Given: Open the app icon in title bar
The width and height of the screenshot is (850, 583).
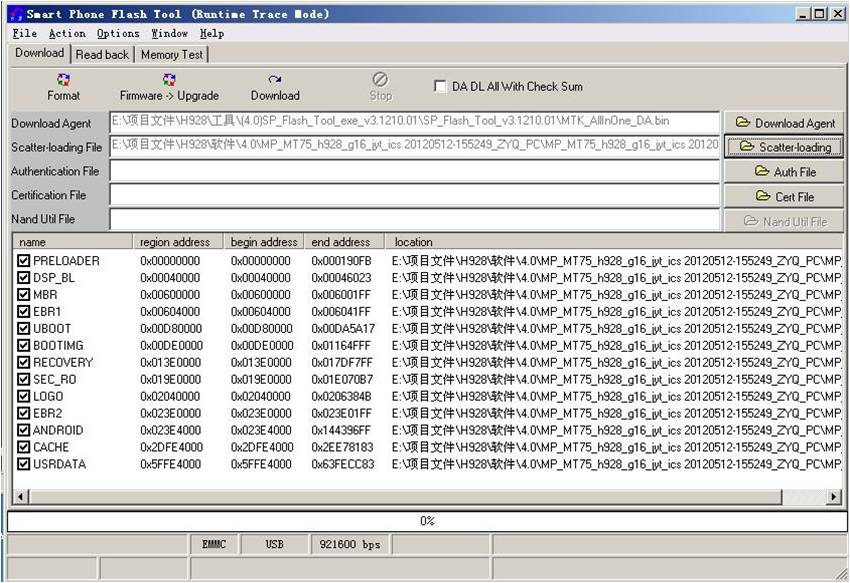Looking at the screenshot, I should [x=17, y=14].
